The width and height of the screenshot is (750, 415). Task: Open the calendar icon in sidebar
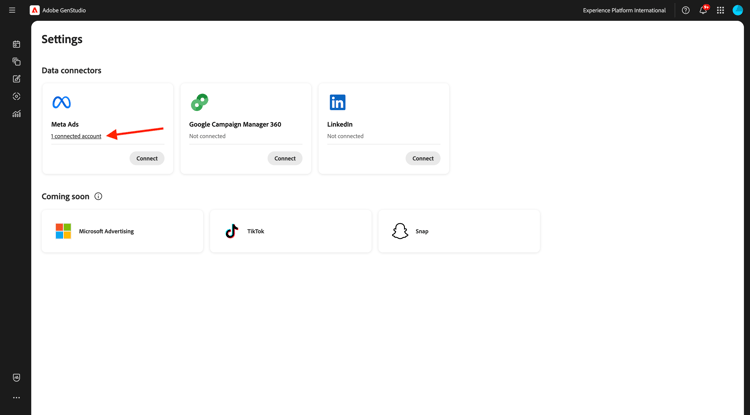[x=16, y=44]
